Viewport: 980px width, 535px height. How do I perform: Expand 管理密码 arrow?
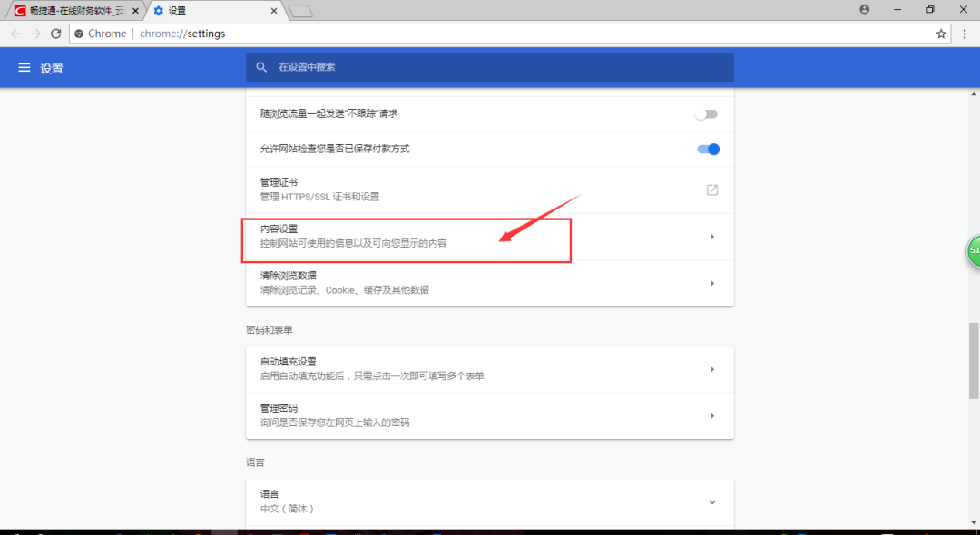pos(712,416)
